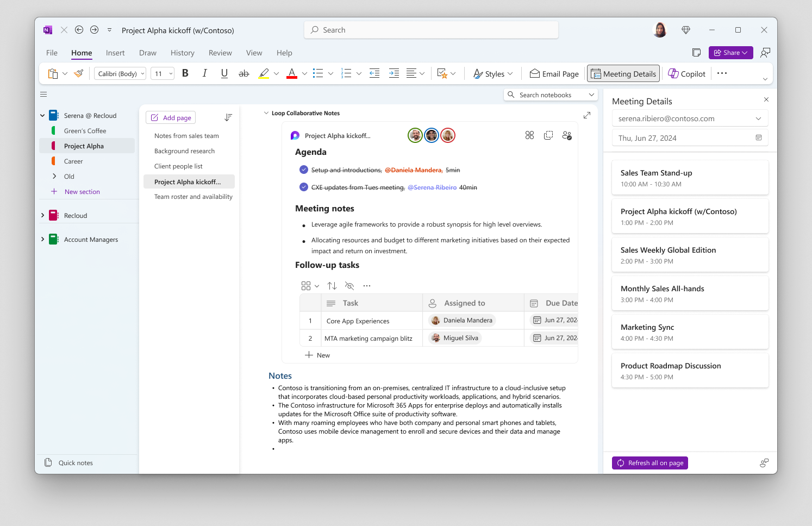Apply strikethrough formatting
Screen dimensions: 812x526
click(244, 73)
